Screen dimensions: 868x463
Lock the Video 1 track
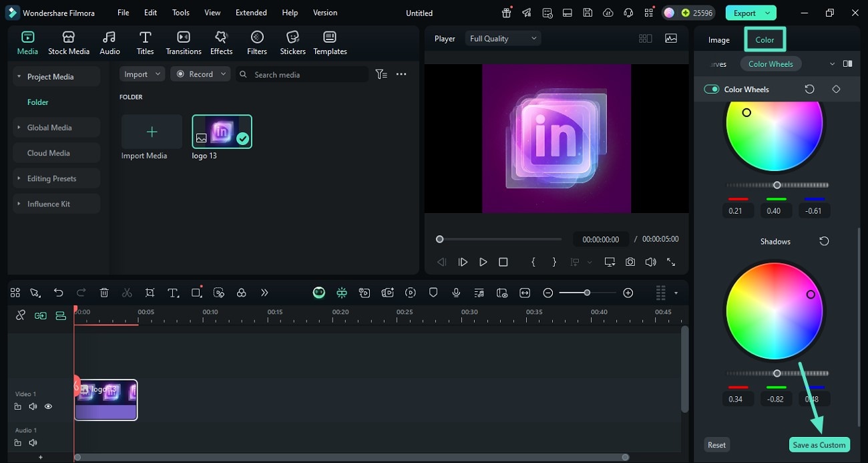click(x=18, y=406)
